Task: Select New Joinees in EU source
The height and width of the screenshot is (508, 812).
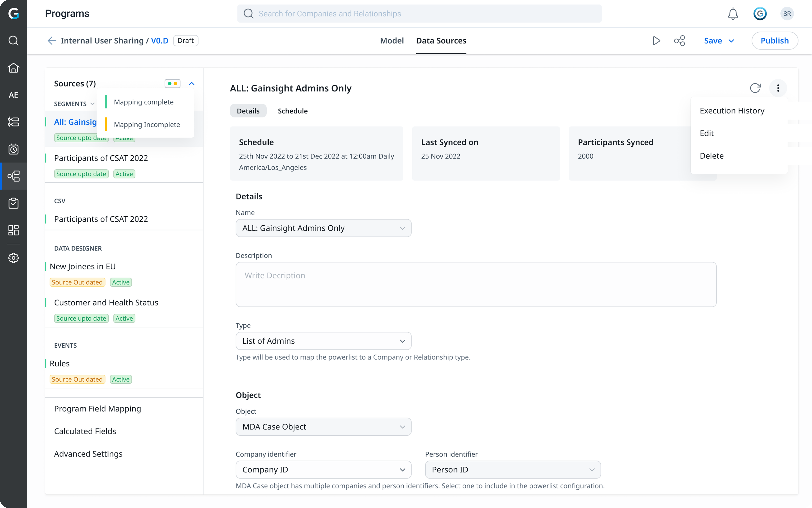Action: [x=83, y=266]
